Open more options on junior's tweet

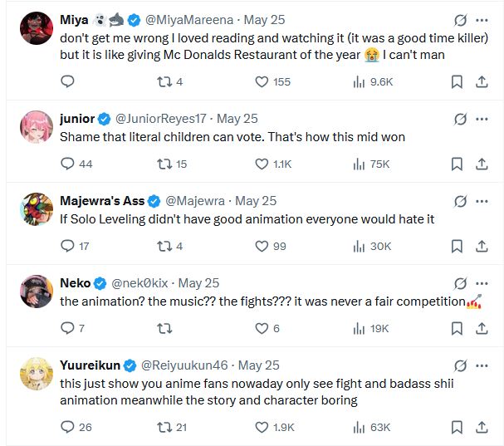(x=482, y=119)
